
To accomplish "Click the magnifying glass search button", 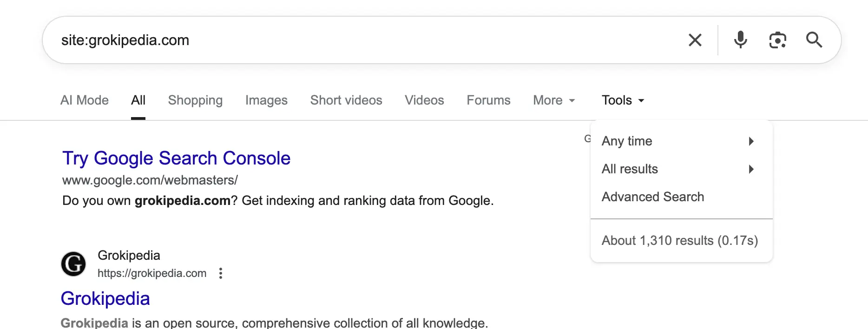I will click(814, 40).
